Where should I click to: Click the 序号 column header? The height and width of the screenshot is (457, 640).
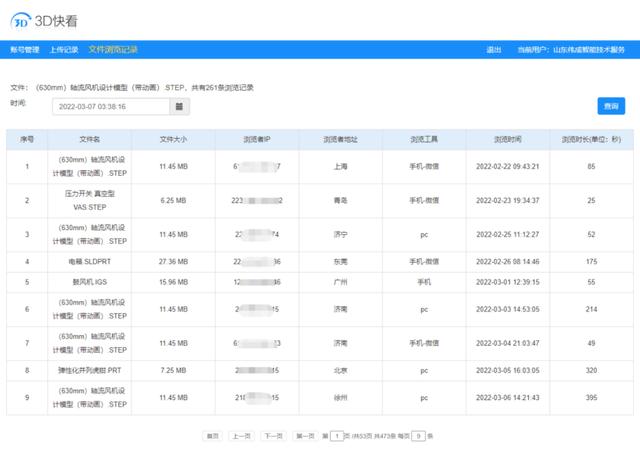tap(27, 140)
